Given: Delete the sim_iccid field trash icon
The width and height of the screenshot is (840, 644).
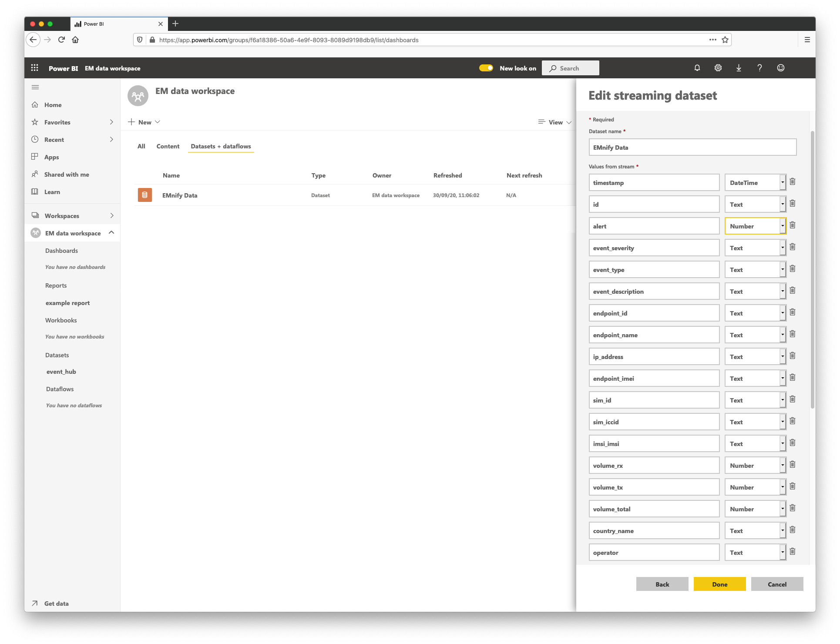Looking at the screenshot, I should click(793, 421).
